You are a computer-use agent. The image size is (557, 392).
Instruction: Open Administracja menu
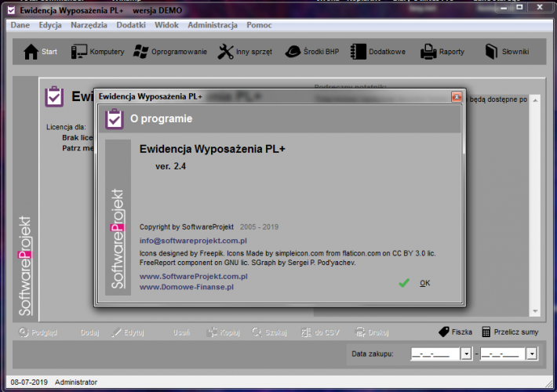click(x=213, y=25)
